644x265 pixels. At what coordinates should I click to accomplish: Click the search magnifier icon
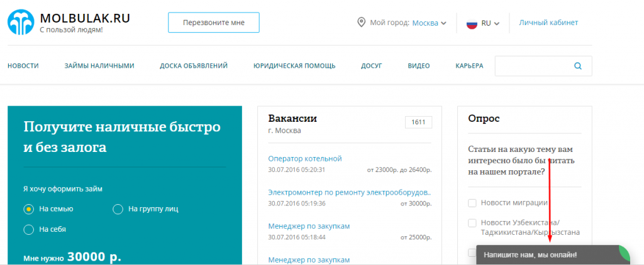coord(578,65)
